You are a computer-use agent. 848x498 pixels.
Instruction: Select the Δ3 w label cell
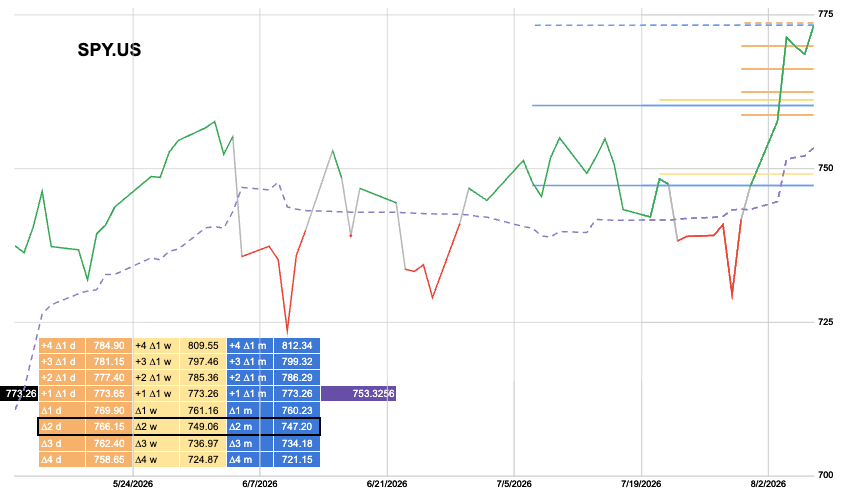pos(156,443)
